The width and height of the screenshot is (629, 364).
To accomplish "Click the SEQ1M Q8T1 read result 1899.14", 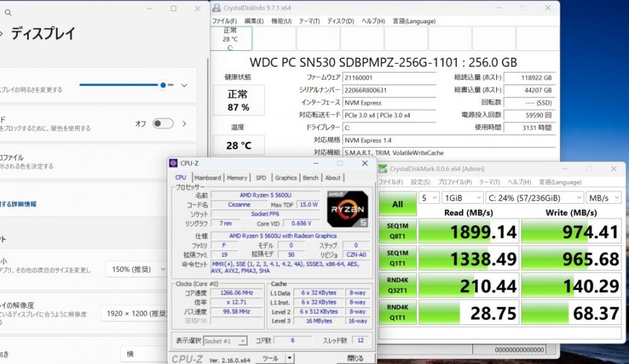I will point(469,231).
